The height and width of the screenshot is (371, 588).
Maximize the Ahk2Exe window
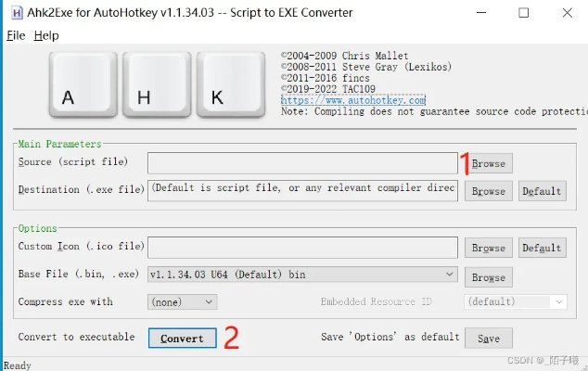pos(523,13)
